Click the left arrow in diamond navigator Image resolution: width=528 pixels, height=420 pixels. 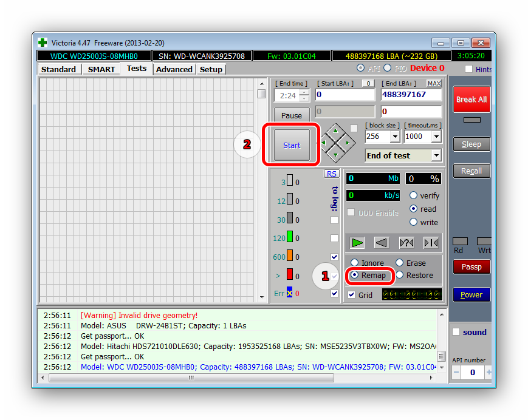pos(324,143)
